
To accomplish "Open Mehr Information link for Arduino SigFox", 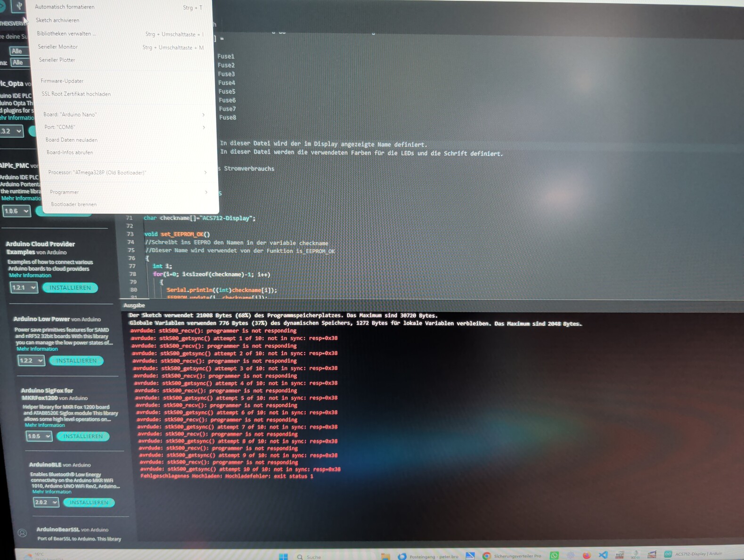I will point(45,425).
